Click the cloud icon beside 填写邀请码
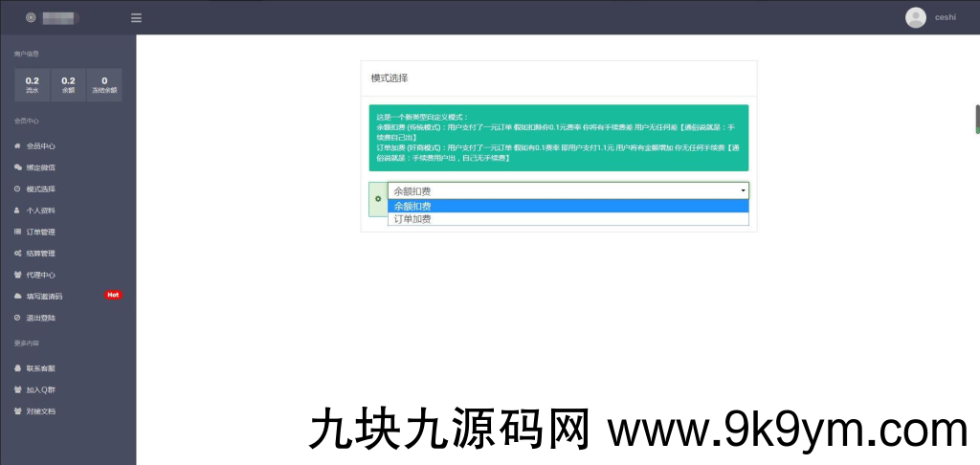 click(x=17, y=297)
